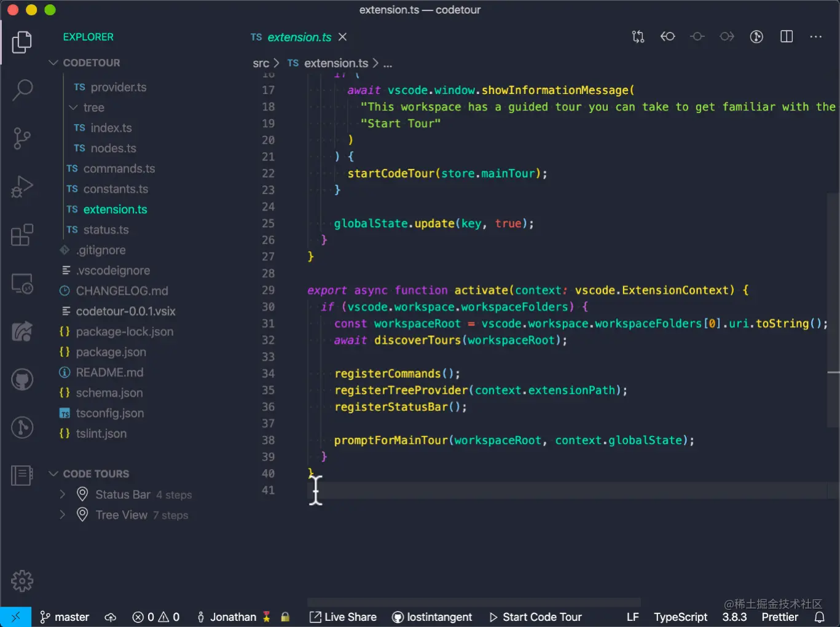Click Start Code Tour in status bar
The height and width of the screenshot is (627, 840).
(535, 617)
